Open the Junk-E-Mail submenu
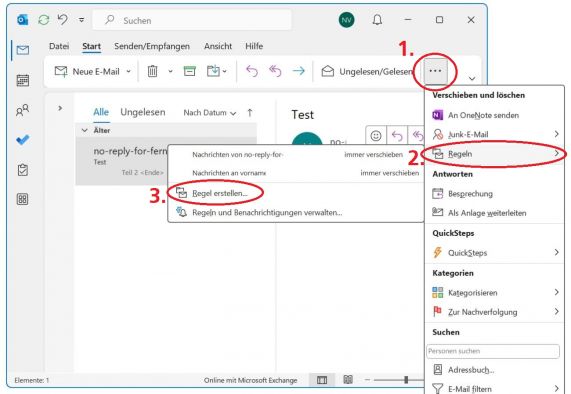 coord(494,134)
